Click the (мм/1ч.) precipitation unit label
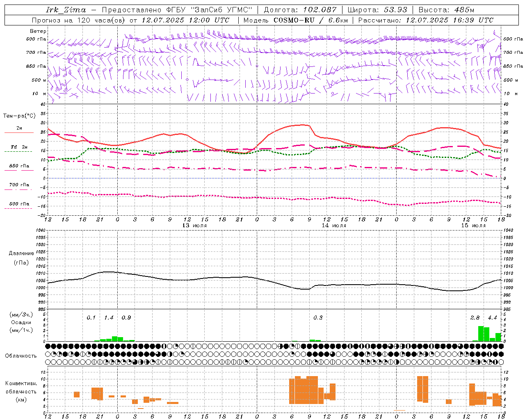Screen dimensions: 525x420 [x=21, y=330]
